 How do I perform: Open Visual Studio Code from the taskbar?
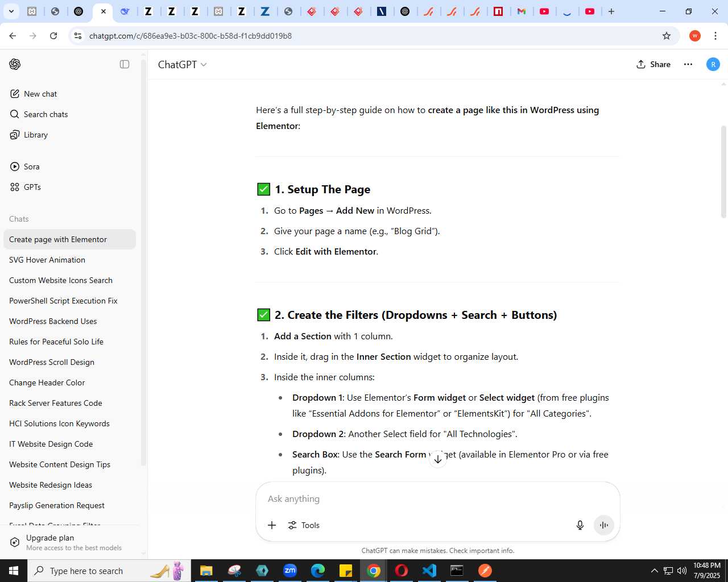(429, 571)
